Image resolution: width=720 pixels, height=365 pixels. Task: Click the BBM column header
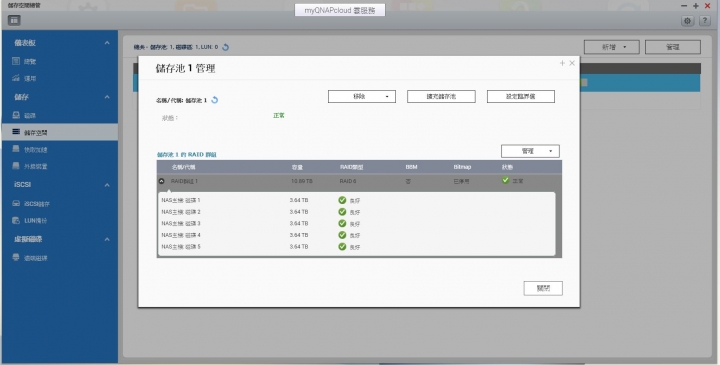click(411, 167)
